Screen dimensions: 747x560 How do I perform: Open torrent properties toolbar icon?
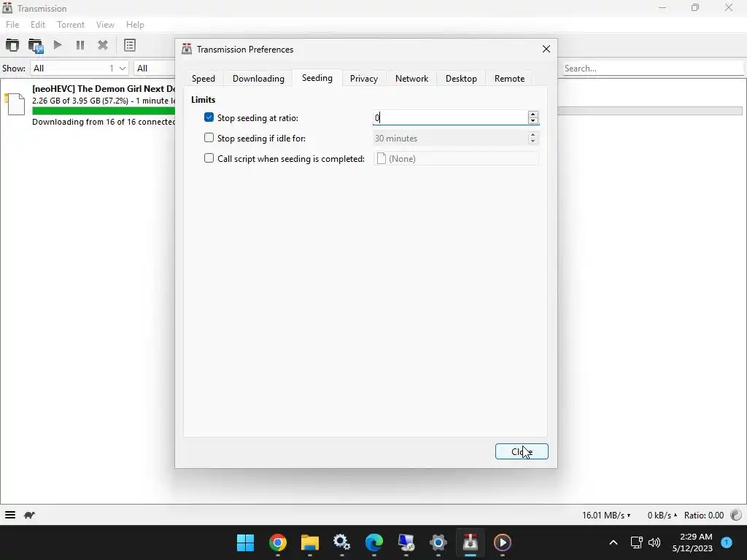point(130,45)
